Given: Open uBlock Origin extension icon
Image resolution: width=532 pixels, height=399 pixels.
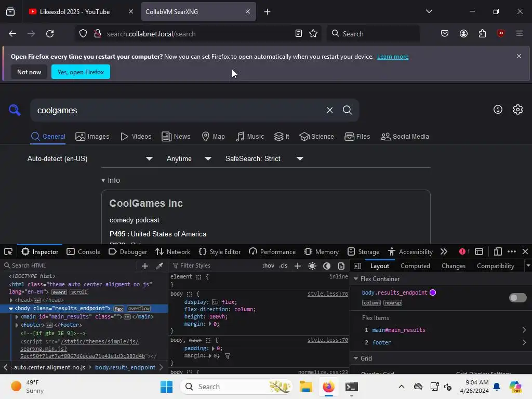Looking at the screenshot, I should (500, 33).
